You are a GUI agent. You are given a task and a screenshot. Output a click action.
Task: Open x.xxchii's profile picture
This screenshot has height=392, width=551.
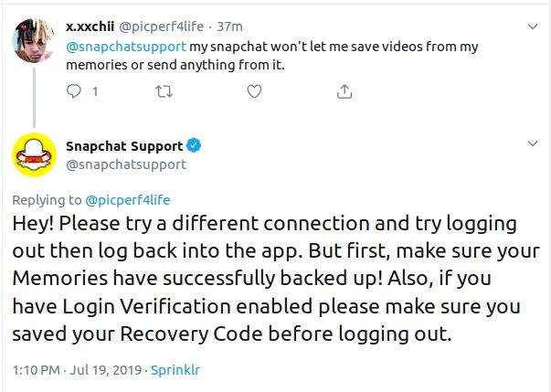33,40
